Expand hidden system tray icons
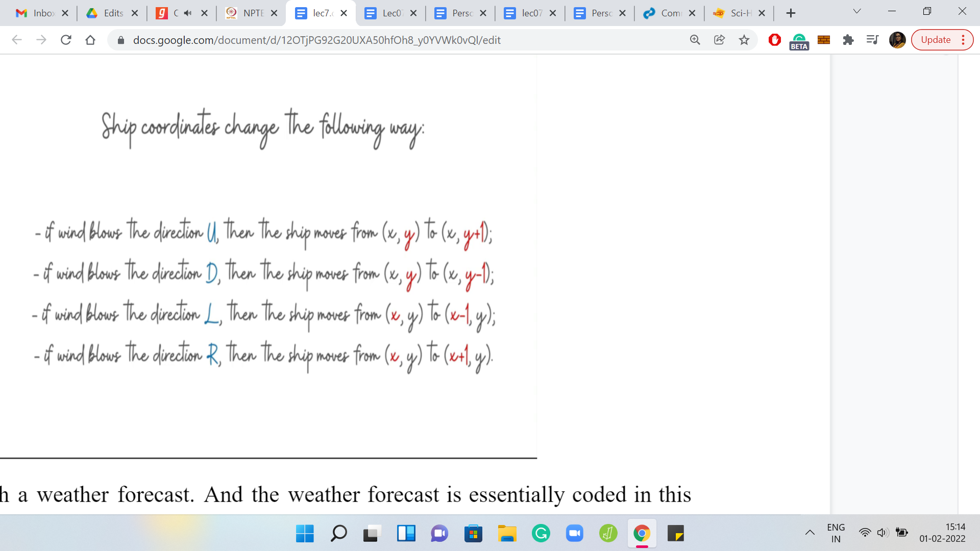Image resolution: width=980 pixels, height=551 pixels. coord(810,533)
